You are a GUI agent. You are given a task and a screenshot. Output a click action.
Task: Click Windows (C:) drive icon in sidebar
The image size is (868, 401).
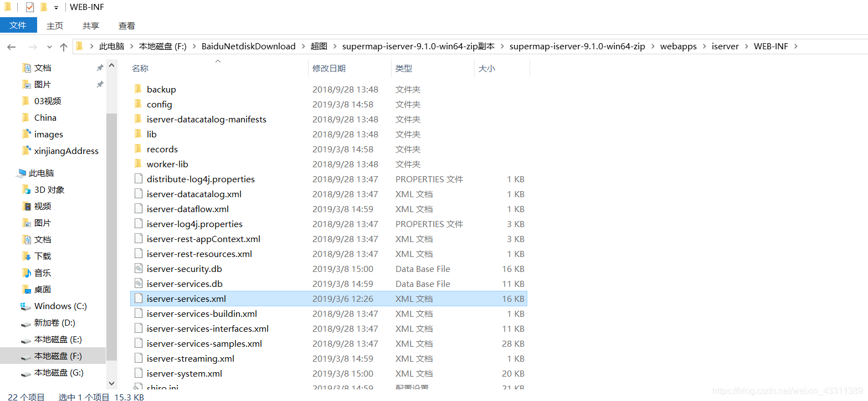pyautogui.click(x=25, y=306)
